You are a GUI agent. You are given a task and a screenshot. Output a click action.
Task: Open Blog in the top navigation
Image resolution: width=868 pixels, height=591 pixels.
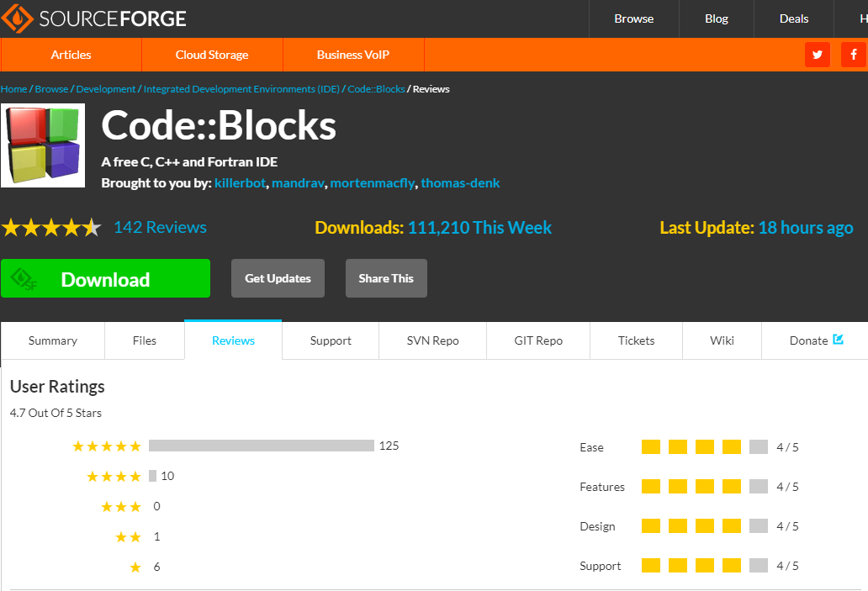click(717, 18)
